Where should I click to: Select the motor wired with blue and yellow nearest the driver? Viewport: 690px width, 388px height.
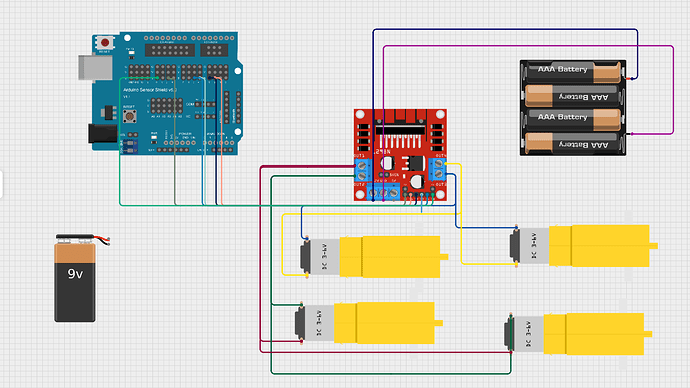(374, 257)
